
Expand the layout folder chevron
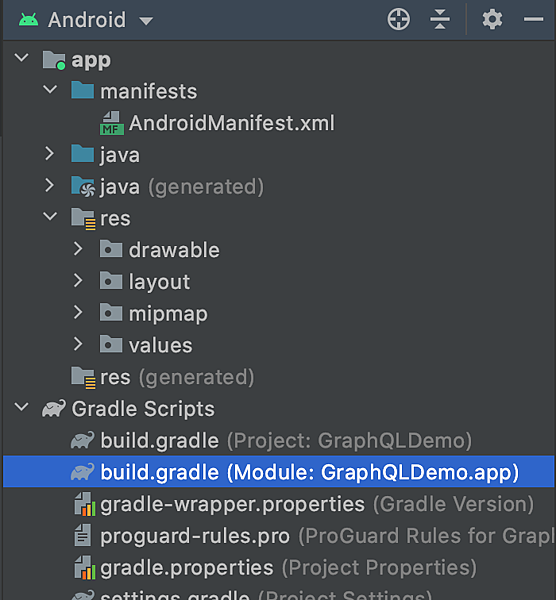point(78,280)
